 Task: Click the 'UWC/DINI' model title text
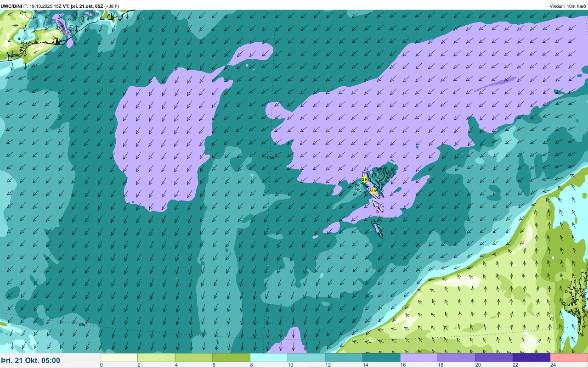click(x=11, y=6)
